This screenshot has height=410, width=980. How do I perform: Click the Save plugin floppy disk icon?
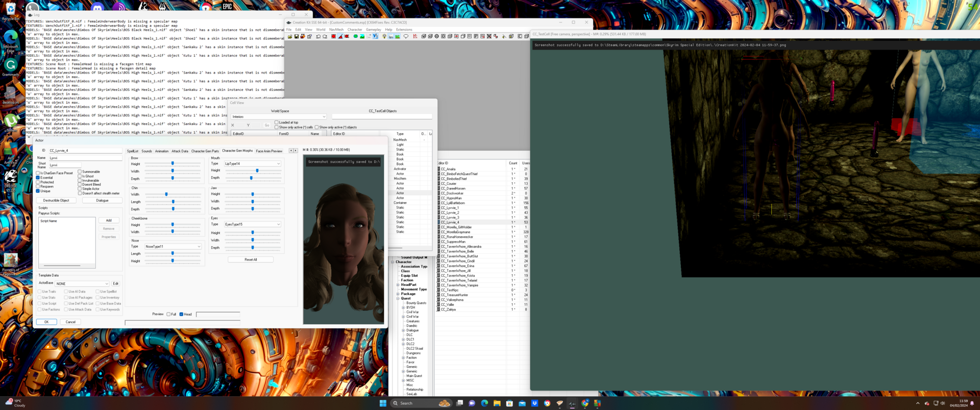297,36
